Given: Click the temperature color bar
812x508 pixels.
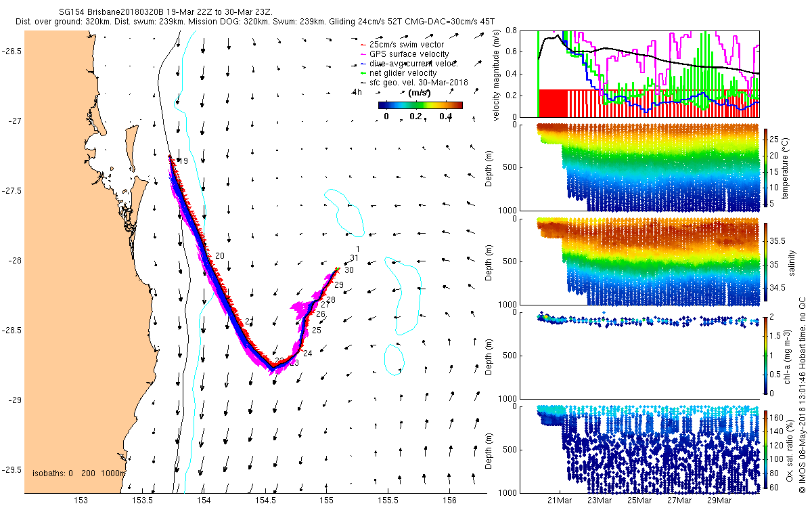Looking at the screenshot, I should (x=765, y=167).
